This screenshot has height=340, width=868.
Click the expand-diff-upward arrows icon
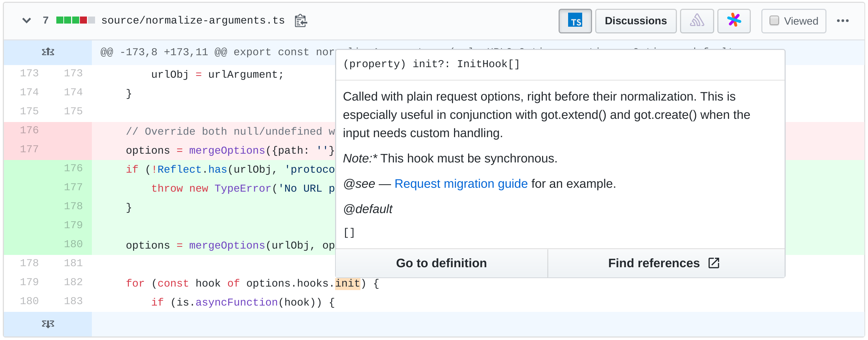(x=48, y=52)
